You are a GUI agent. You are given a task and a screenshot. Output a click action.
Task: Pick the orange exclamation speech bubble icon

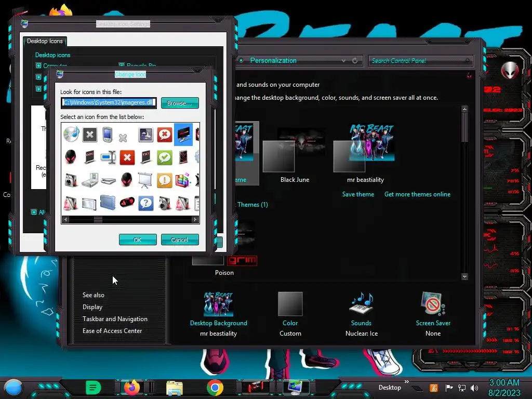165,180
